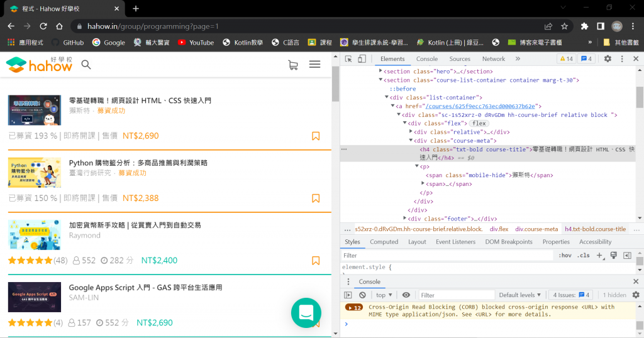Switch to the Computed tab
This screenshot has width=644, height=338.
(384, 242)
